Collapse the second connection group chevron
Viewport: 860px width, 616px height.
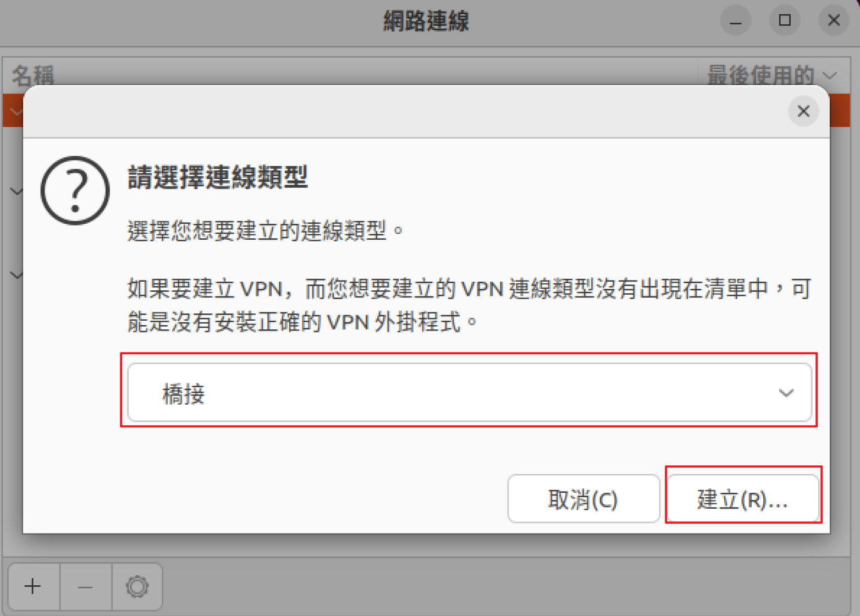16,191
